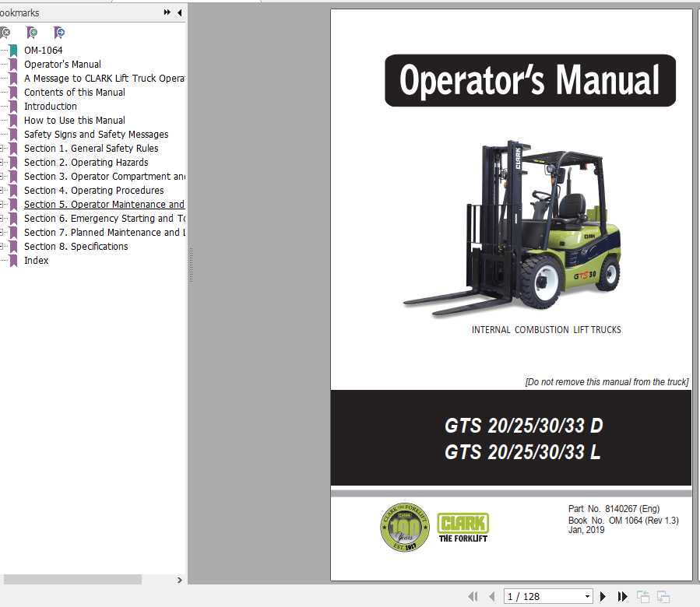Open the Operator's Manual bookmark
700x607 pixels.
point(62,65)
